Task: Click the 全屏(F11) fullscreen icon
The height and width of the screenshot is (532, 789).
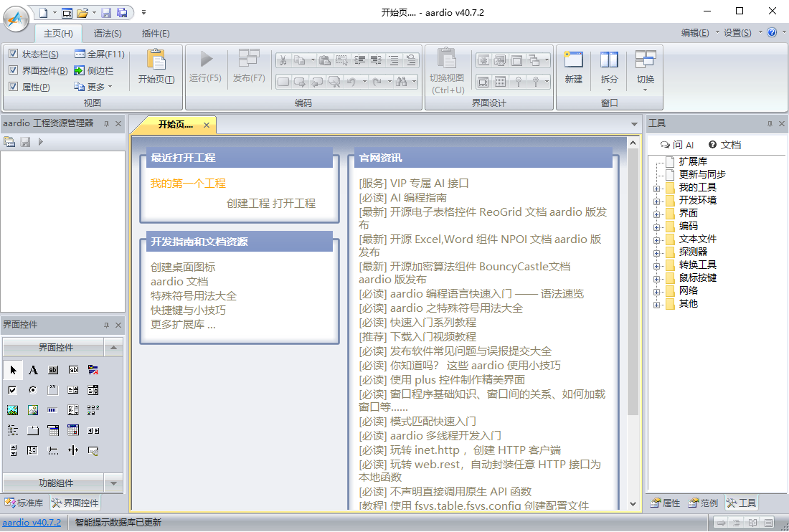Action: (80, 54)
